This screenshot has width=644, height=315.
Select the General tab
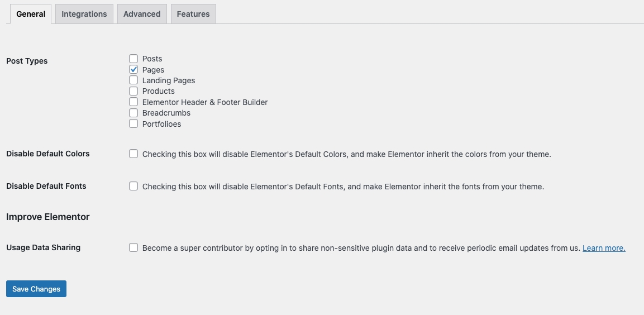(31, 14)
